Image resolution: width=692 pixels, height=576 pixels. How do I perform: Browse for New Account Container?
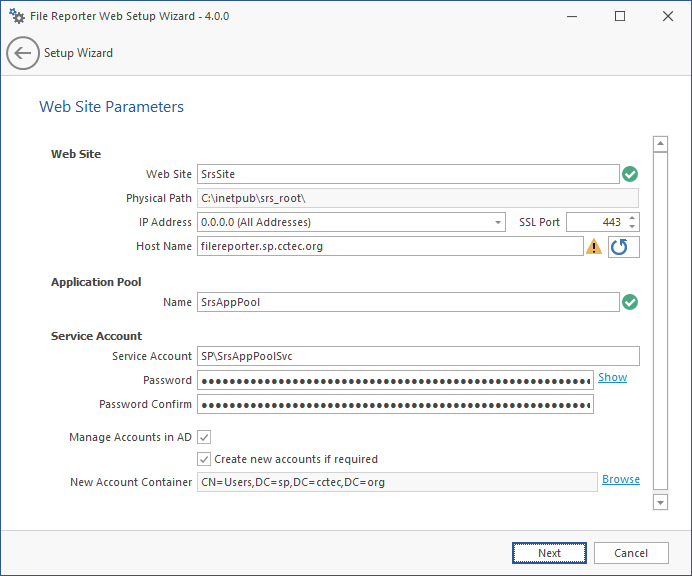click(x=620, y=479)
